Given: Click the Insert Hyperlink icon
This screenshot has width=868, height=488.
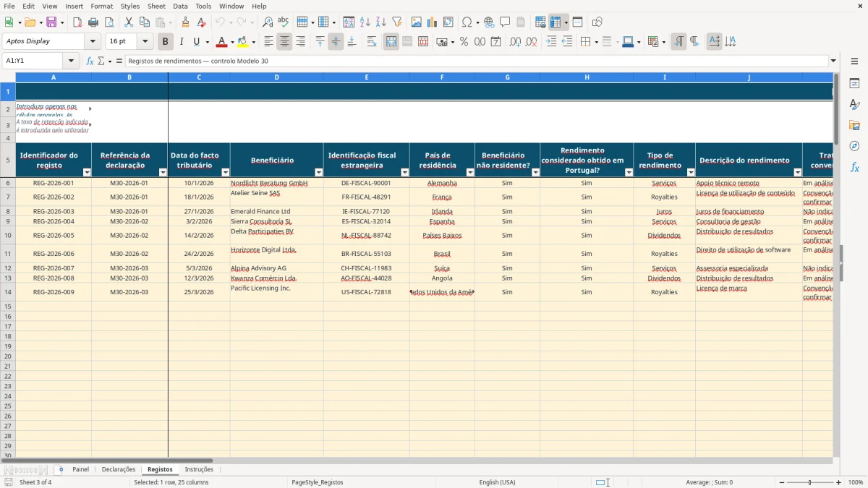Looking at the screenshot, I should [x=489, y=22].
